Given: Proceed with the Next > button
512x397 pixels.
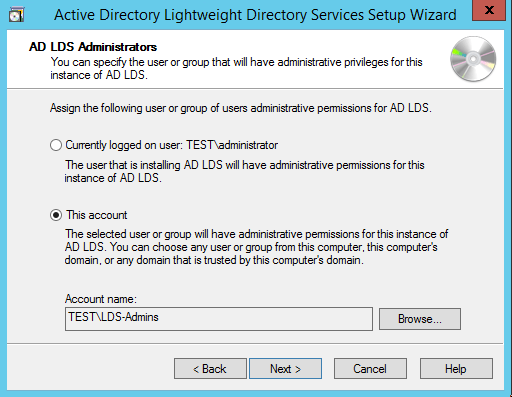Looking at the screenshot, I should 285,369.
